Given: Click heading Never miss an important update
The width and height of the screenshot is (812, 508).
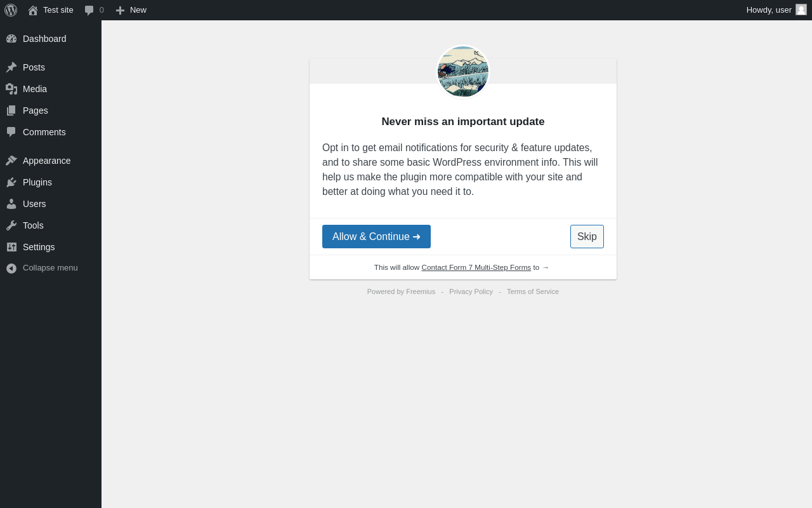Looking at the screenshot, I should tap(463, 122).
